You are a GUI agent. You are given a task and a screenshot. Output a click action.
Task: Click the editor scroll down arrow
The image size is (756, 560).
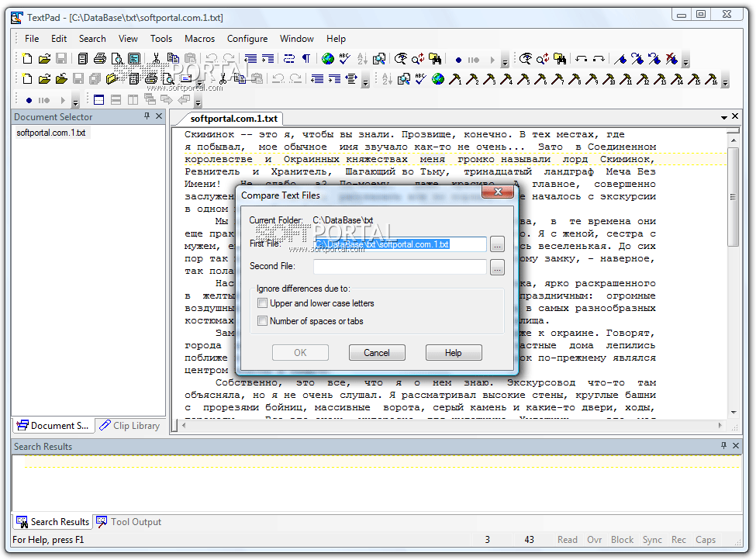(733, 413)
